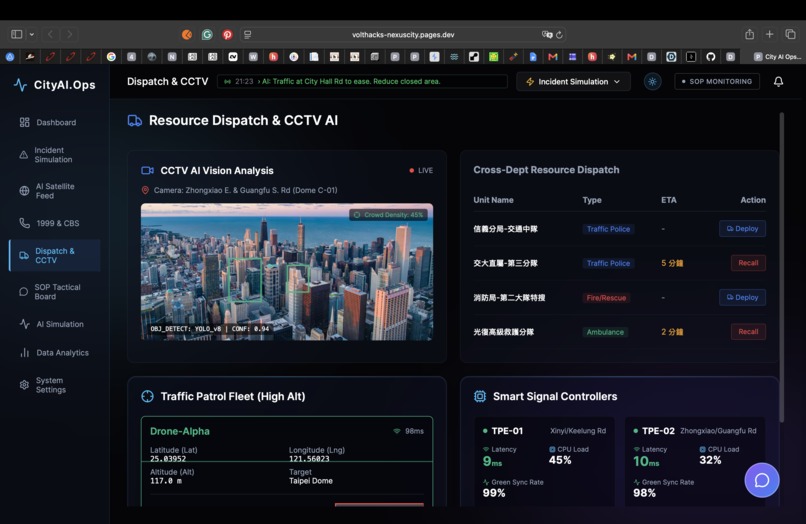Screen dimensions: 806x524
Task: Click the browser address bar
Action: click(x=403, y=34)
